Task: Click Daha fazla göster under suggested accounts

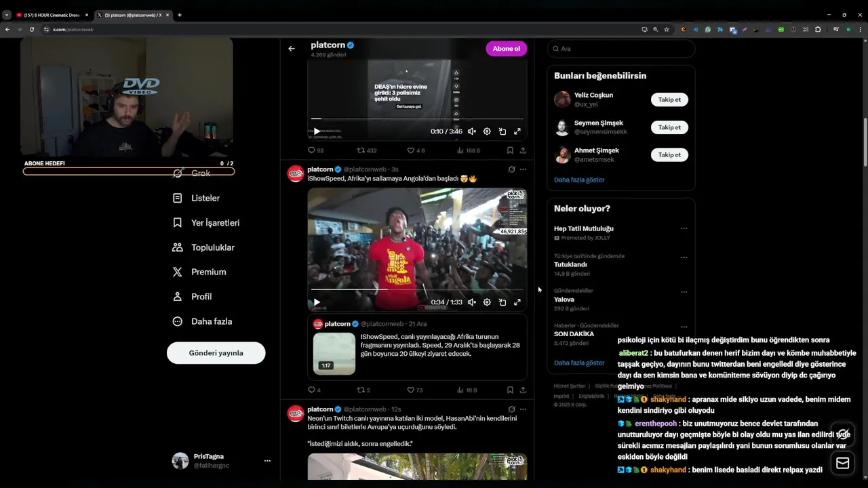Action: tap(579, 180)
